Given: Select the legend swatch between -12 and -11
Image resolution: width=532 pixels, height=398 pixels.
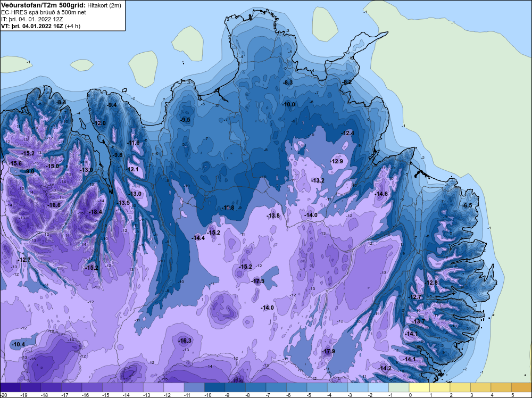Looking at the screenshot, I should (x=174, y=387).
